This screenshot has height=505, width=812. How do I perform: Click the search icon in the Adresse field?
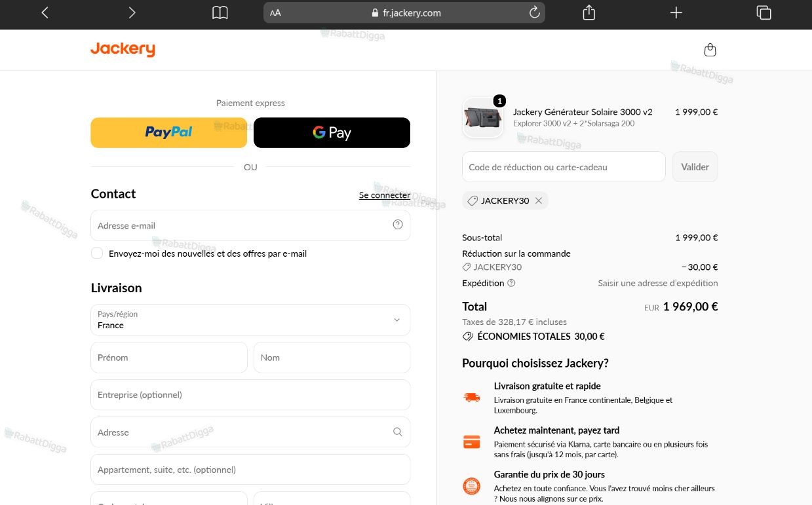click(x=398, y=432)
